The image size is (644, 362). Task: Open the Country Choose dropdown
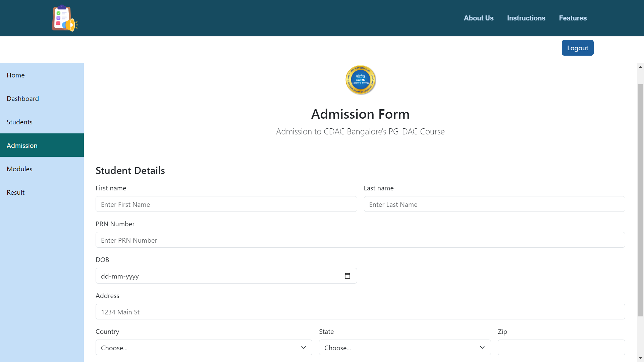coord(204,348)
